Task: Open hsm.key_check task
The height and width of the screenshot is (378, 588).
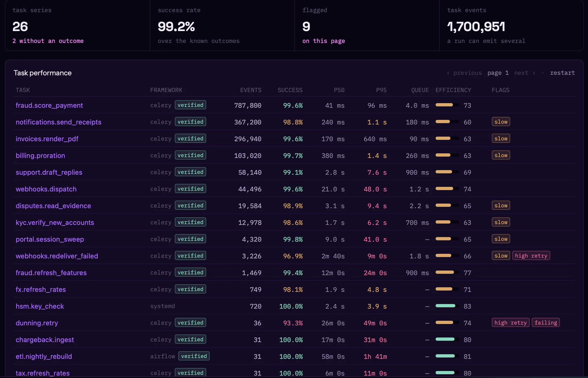Action: coord(40,306)
